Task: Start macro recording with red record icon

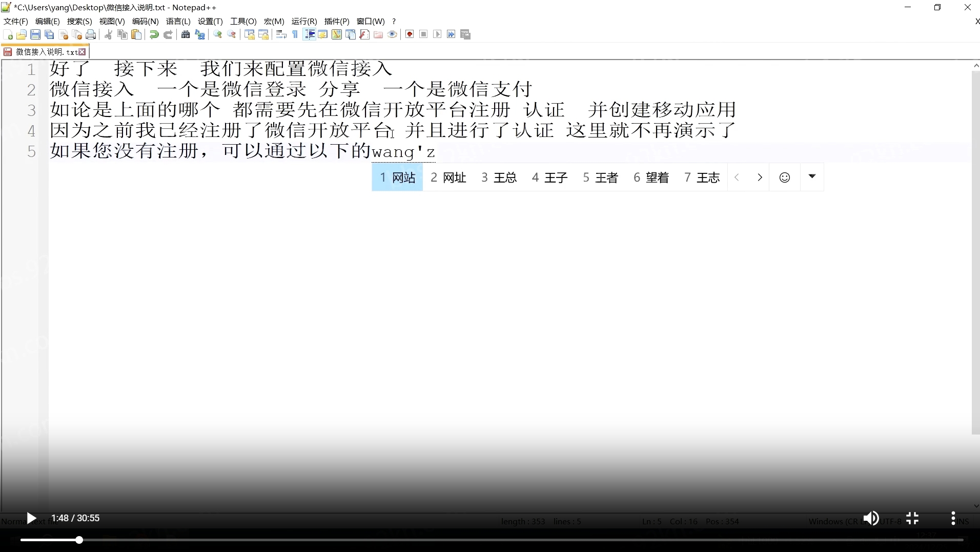Action: click(x=410, y=34)
